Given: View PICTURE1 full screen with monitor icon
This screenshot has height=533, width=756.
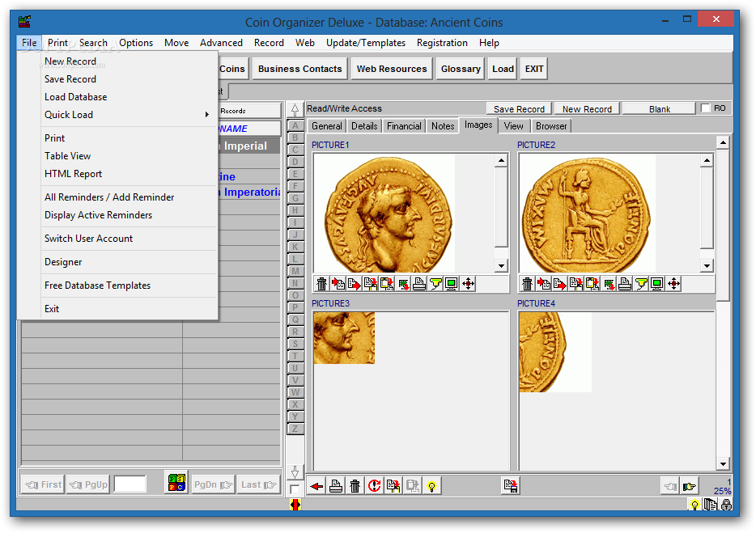Looking at the screenshot, I should (452, 284).
